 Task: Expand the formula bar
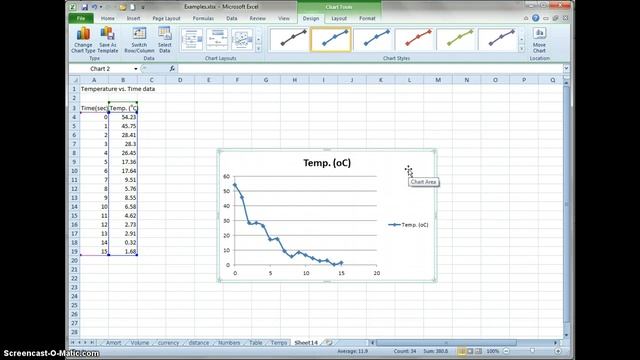(566, 69)
